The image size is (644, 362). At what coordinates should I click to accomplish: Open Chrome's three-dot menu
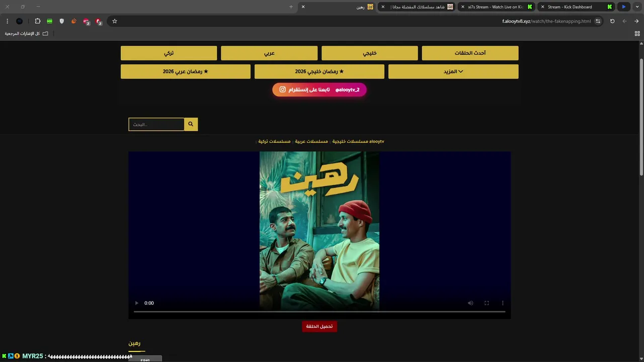(x=7, y=21)
